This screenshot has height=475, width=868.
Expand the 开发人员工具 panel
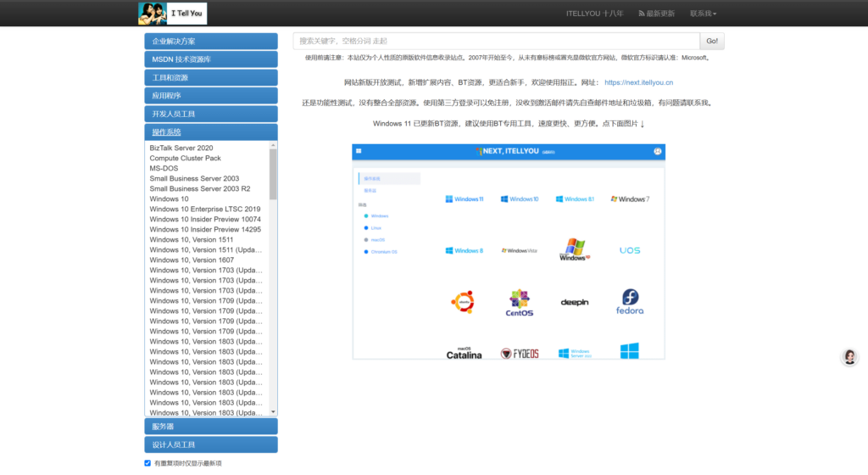coord(211,114)
